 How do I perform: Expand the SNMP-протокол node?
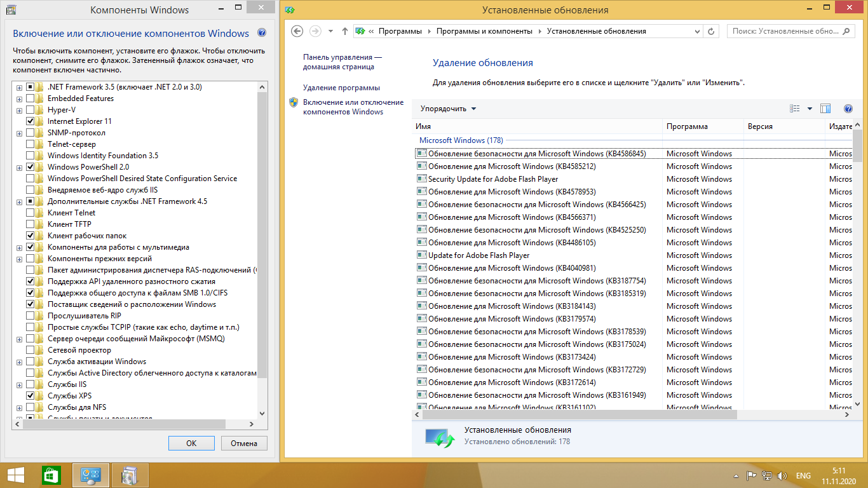pos(20,133)
